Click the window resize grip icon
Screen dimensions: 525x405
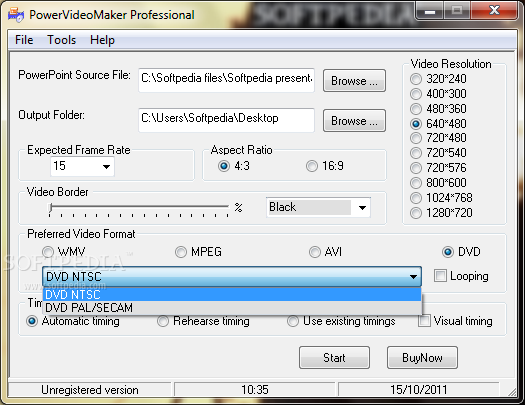(512, 392)
